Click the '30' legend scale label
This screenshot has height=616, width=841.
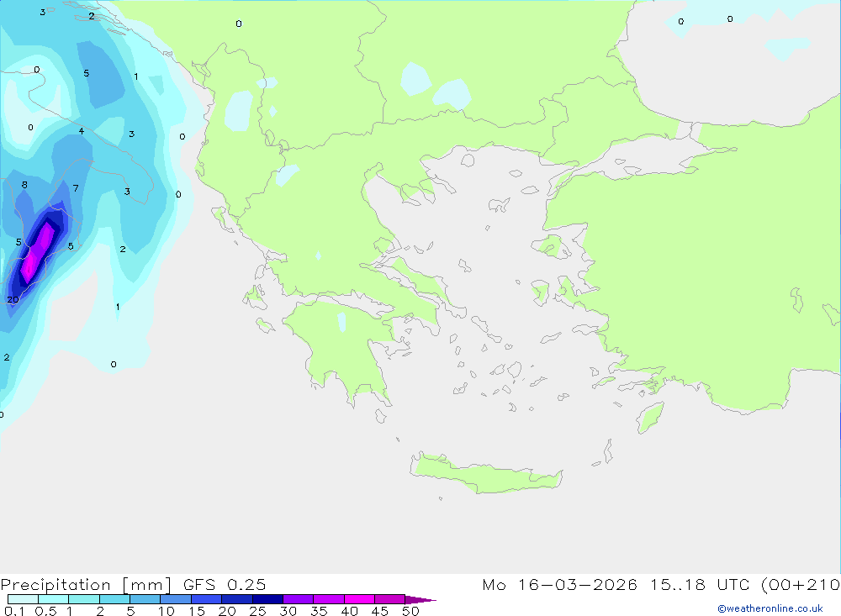pyautogui.click(x=288, y=611)
